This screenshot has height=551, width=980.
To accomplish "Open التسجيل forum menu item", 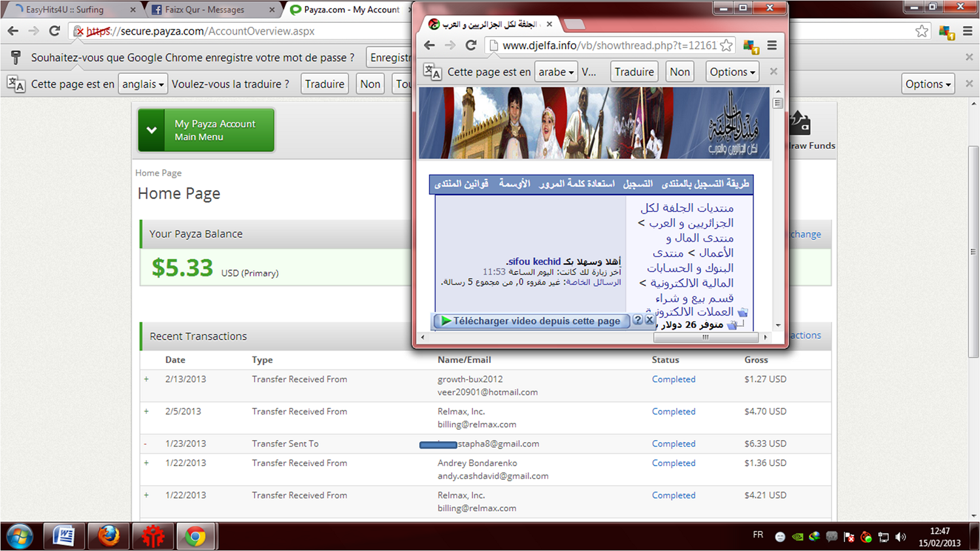I will 638,183.
